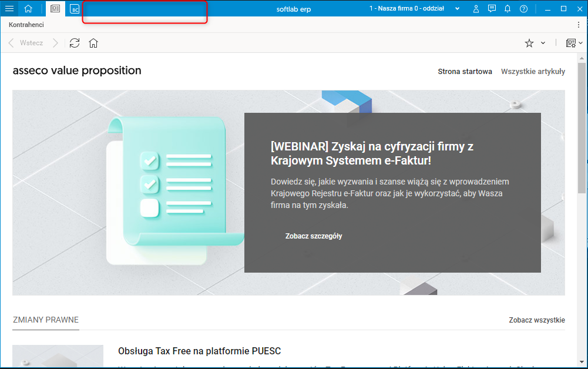The width and height of the screenshot is (588, 369).
Task: Refresh the page with the reload icon
Action: [x=75, y=43]
